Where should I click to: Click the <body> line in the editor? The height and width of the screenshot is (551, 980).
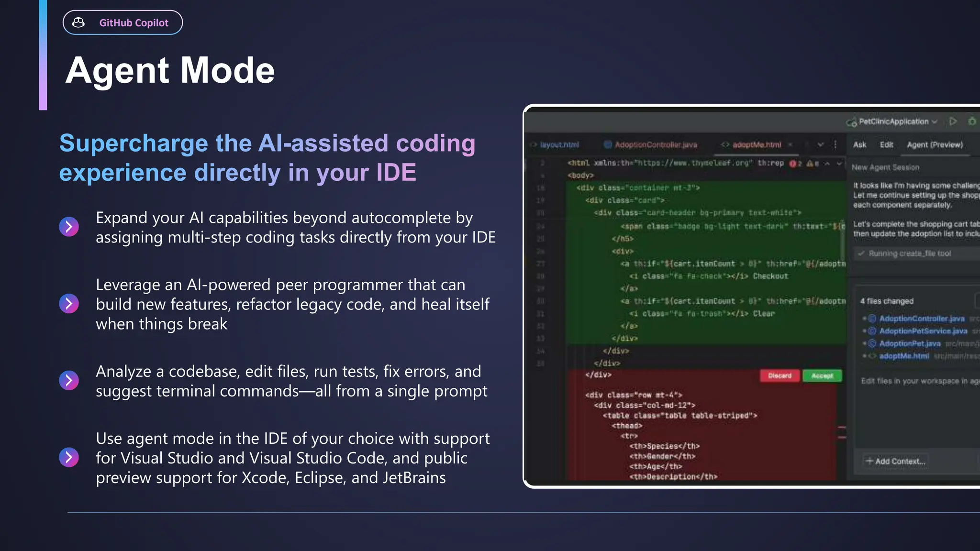[580, 176]
